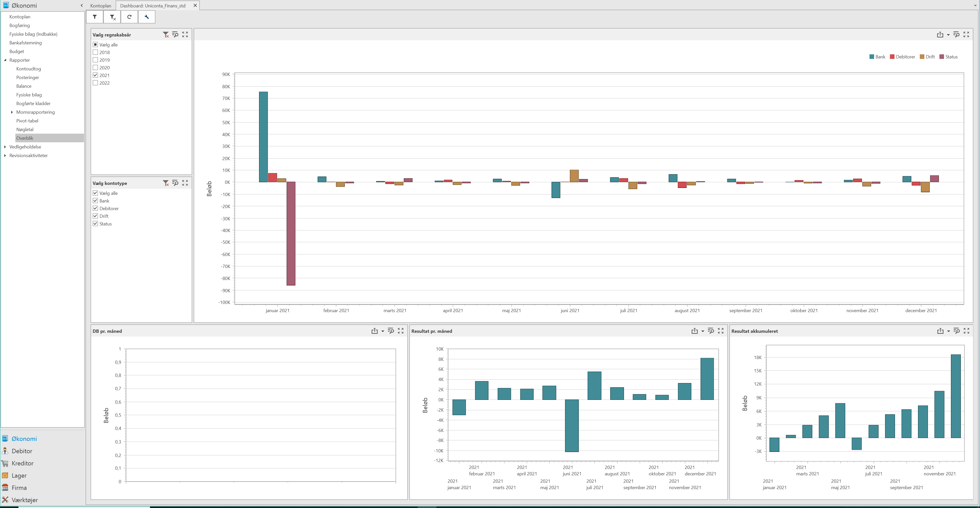980x508 pixels.
Task: Maximize the Resultat akkumuleret chart
Action: click(966, 331)
